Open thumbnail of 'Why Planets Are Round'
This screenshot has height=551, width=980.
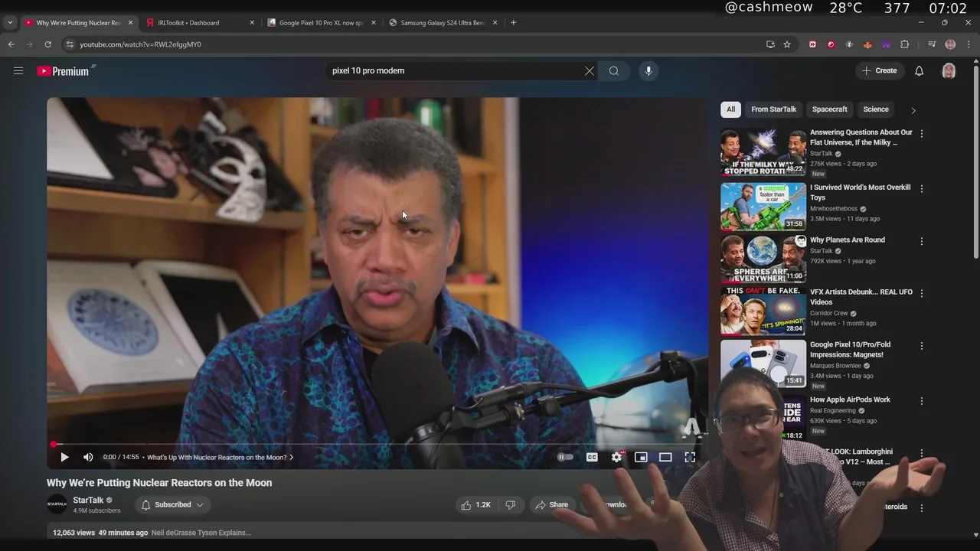pyautogui.click(x=763, y=259)
